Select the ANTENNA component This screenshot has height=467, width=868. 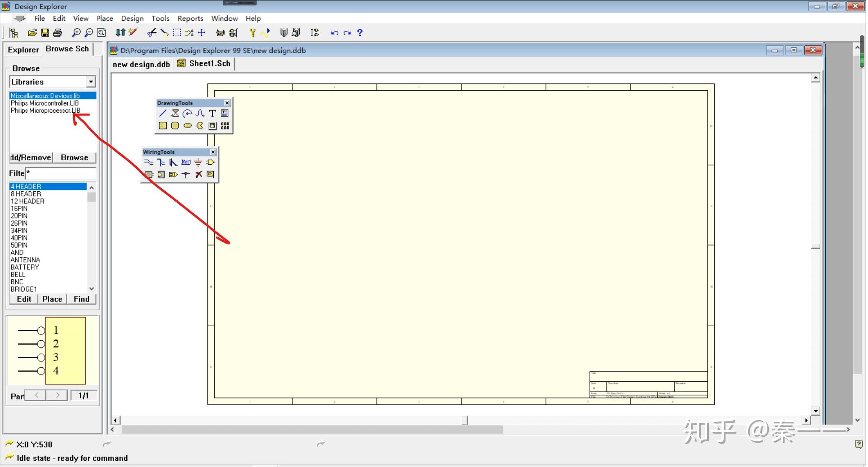click(x=25, y=260)
